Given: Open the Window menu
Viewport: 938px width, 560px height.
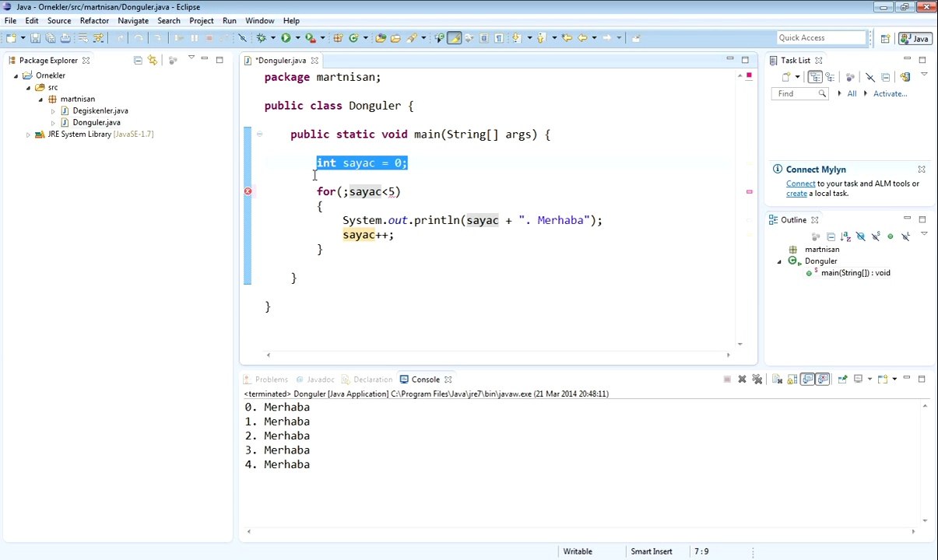Looking at the screenshot, I should coord(260,21).
